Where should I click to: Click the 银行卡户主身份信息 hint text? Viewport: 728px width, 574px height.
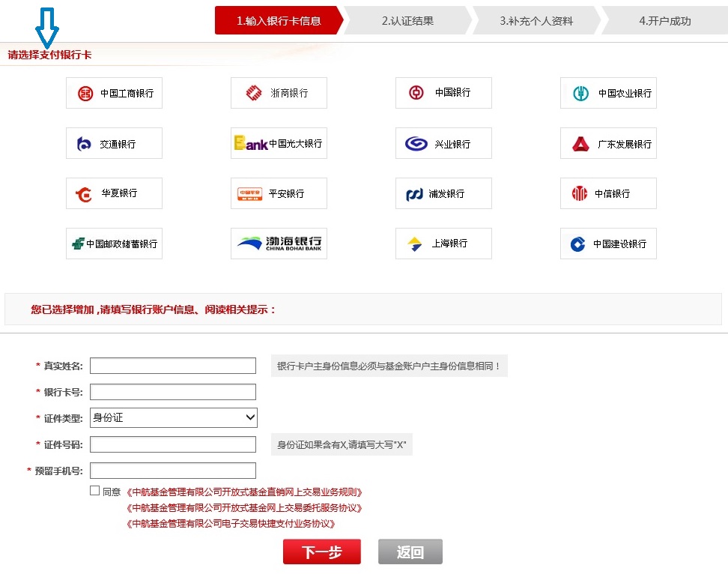click(389, 366)
